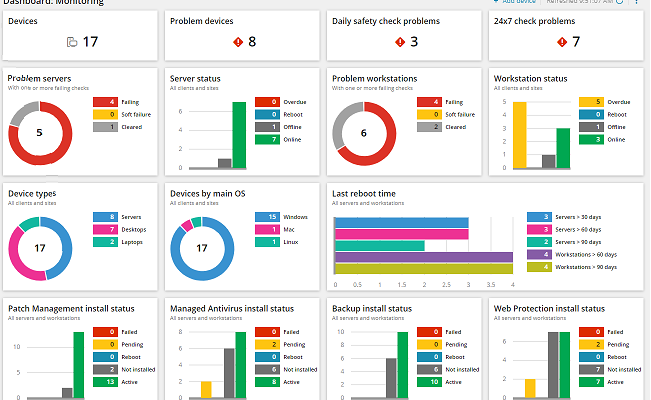The width and height of the screenshot is (651, 400).
Task: Select grey Cleared swatch in Problem workstations
Action: [x=429, y=127]
